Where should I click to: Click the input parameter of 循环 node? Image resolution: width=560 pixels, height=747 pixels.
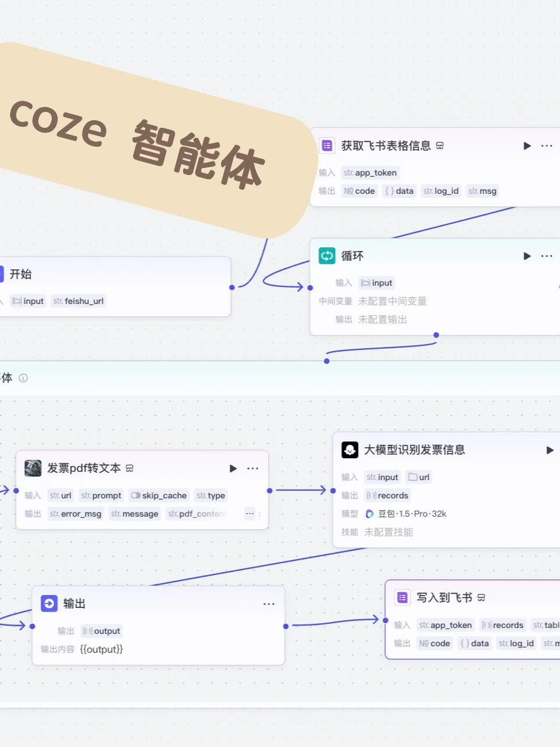[377, 283]
